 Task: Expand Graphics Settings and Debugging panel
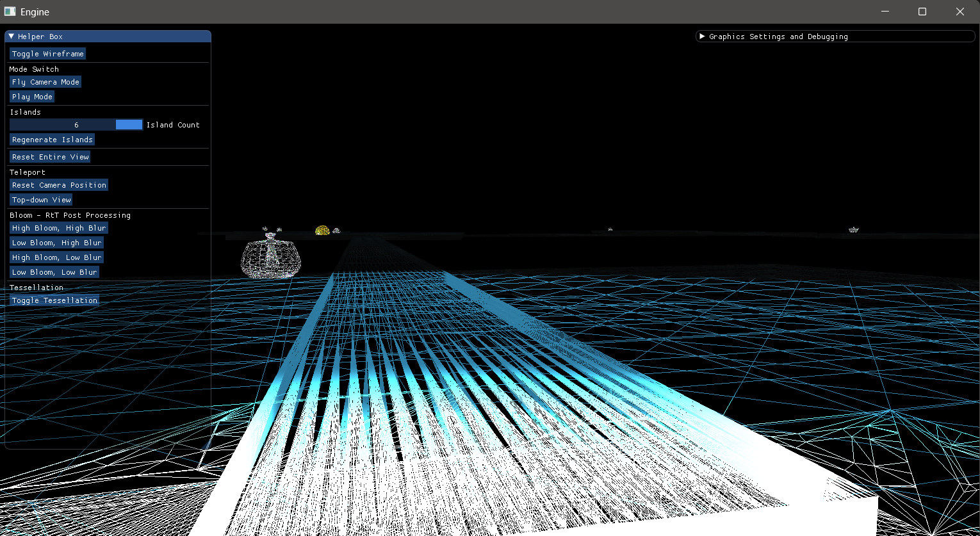(703, 37)
